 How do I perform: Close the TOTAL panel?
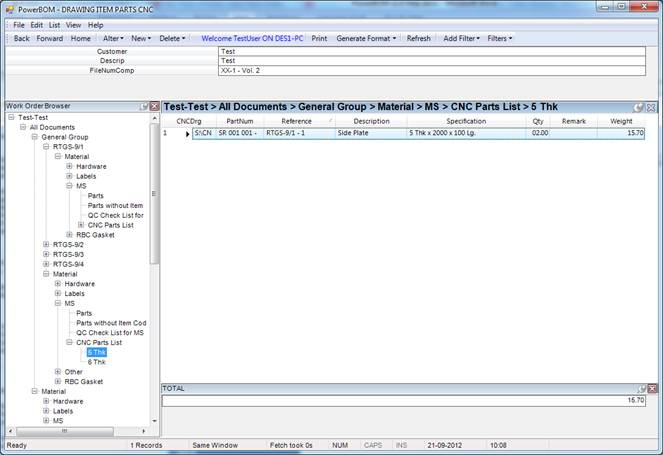point(651,388)
